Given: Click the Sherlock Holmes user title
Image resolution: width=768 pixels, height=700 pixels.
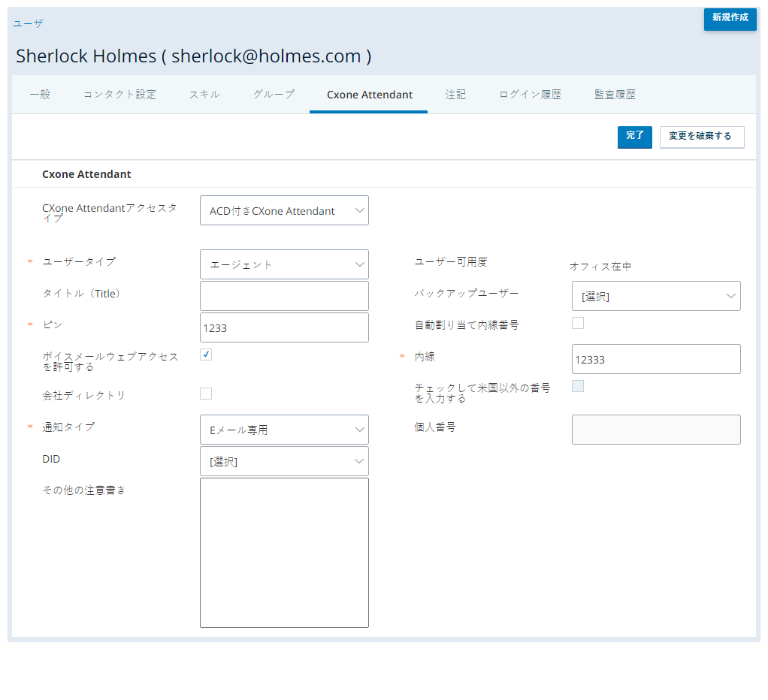Looking at the screenshot, I should [193, 56].
